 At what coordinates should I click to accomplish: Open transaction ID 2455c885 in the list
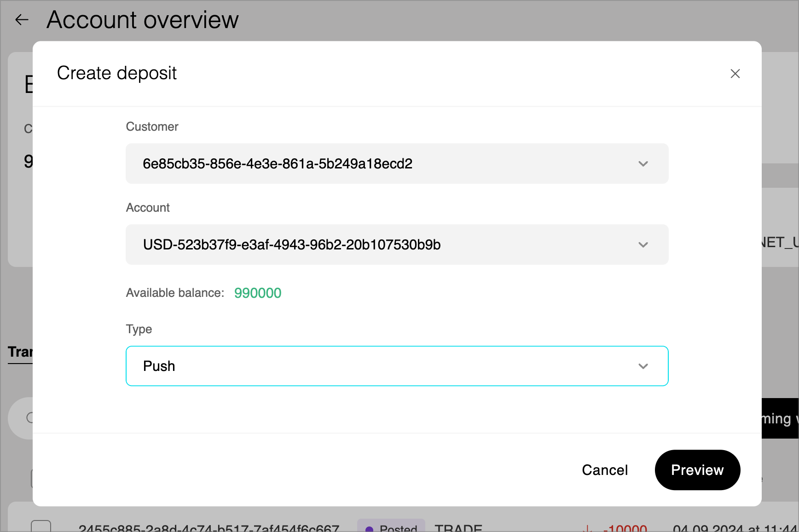(208, 528)
